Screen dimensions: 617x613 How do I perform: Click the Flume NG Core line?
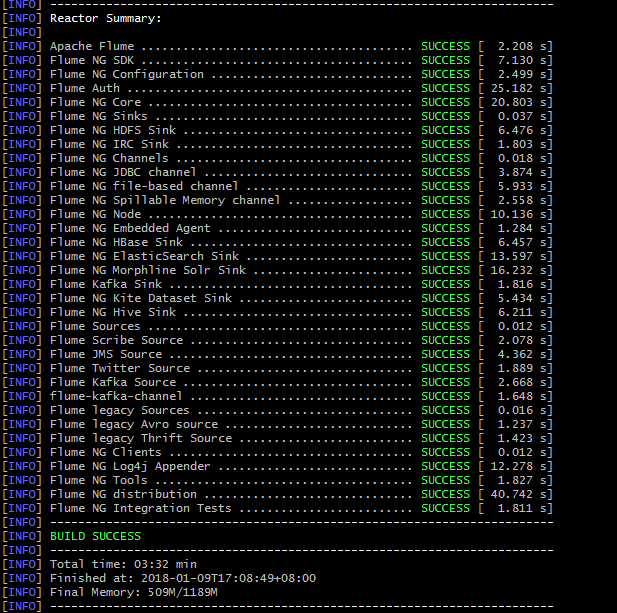(95, 102)
